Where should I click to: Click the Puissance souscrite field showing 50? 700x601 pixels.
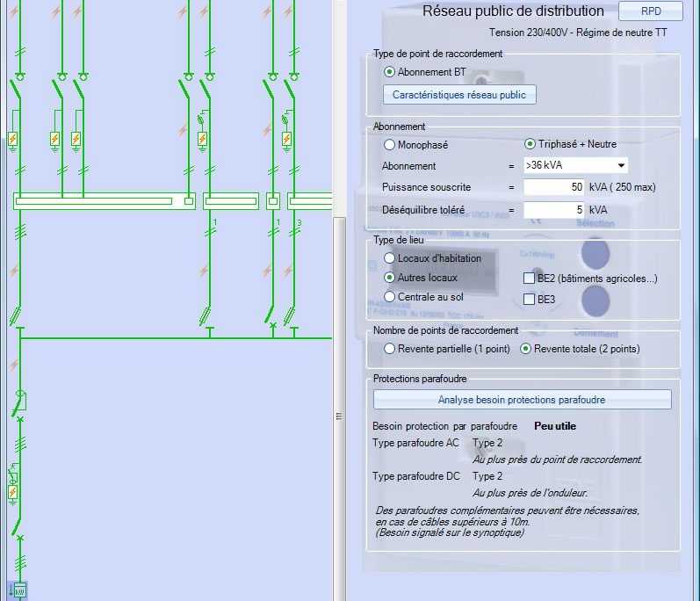tap(554, 187)
